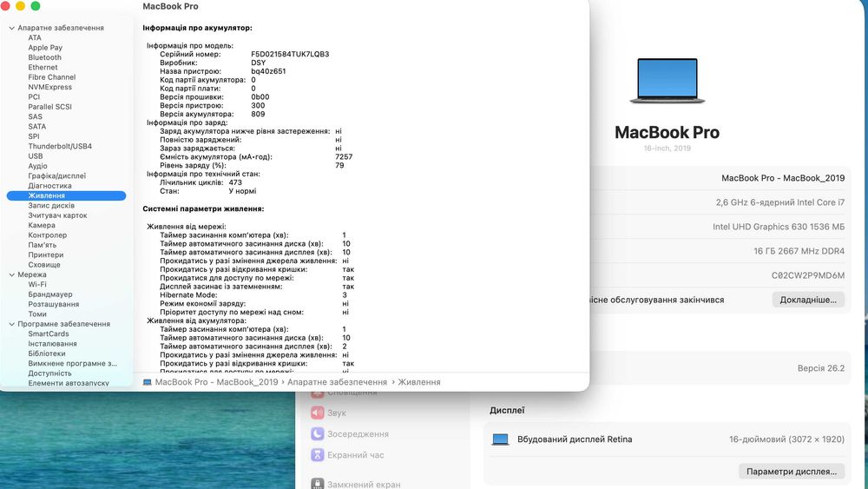Click MacBook Pro - MacBook_2019 in the path bar
Image resolution: width=868 pixels, height=489 pixels.
[216, 382]
